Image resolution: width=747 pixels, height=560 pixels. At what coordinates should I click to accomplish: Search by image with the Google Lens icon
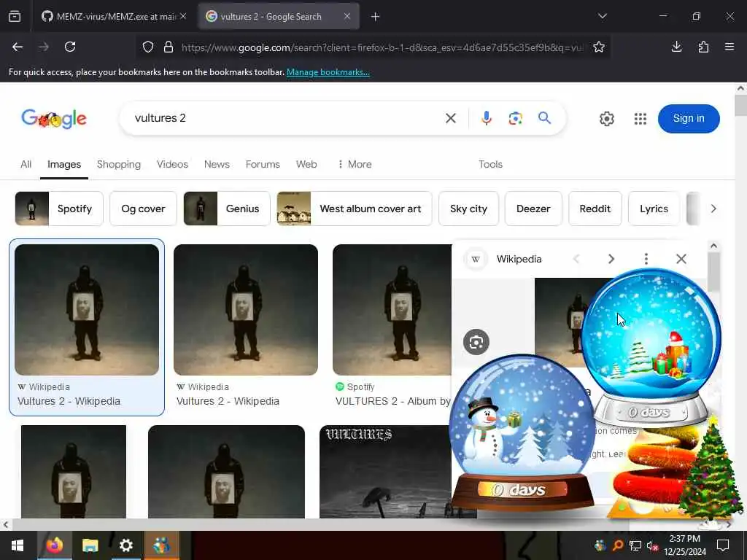(516, 118)
